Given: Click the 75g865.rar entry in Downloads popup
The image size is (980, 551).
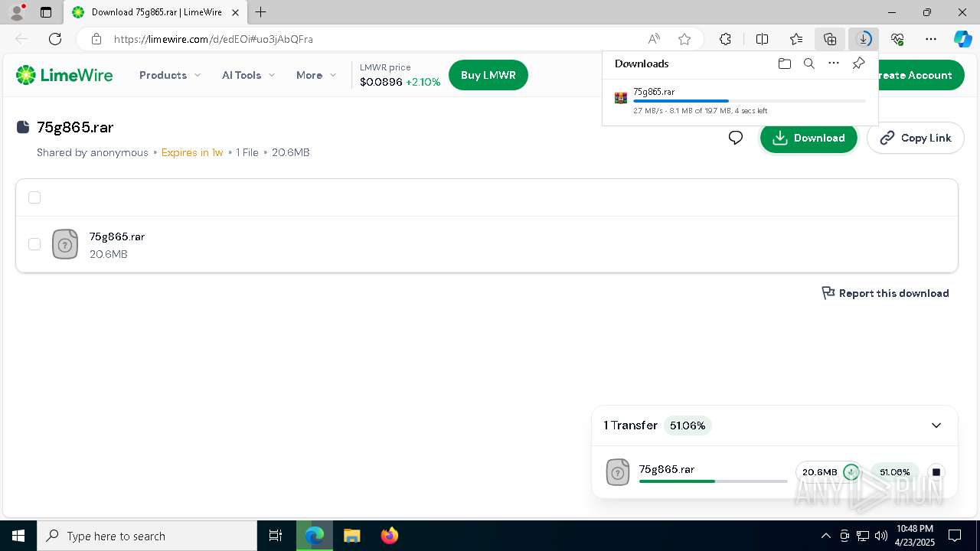Looking at the screenshot, I should point(740,100).
